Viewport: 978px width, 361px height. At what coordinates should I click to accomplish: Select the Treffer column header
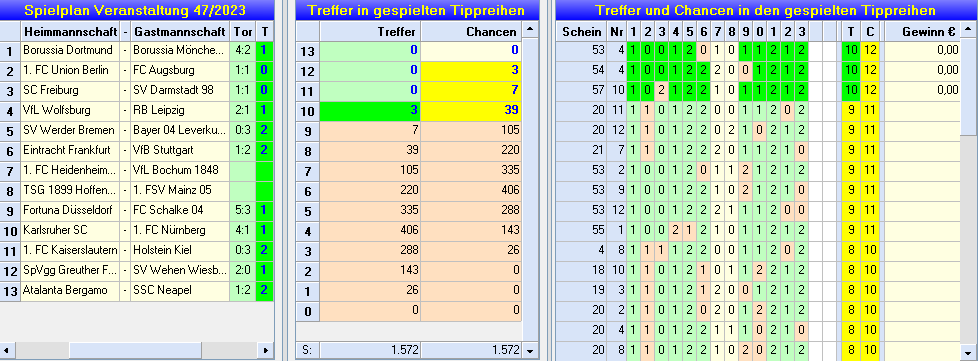coord(370,31)
